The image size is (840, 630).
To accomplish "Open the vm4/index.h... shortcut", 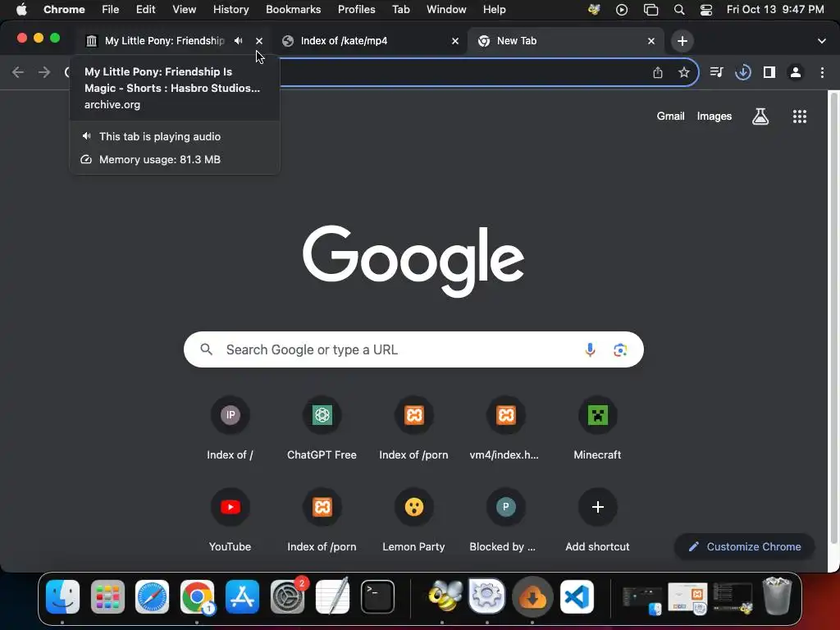I will pos(504,428).
